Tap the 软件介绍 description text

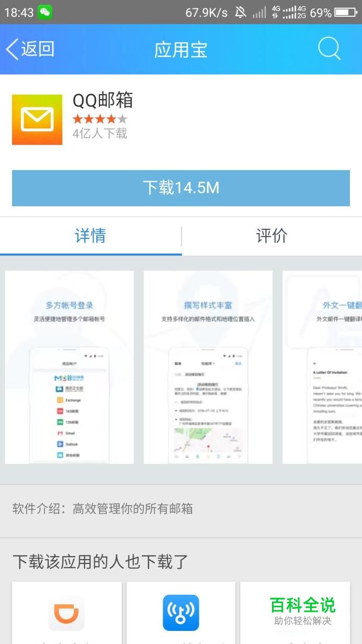point(103,508)
